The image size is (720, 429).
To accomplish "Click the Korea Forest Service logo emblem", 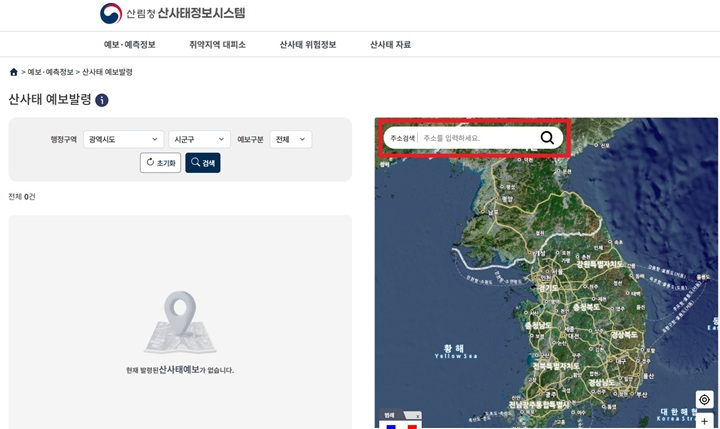I will 111,13.
